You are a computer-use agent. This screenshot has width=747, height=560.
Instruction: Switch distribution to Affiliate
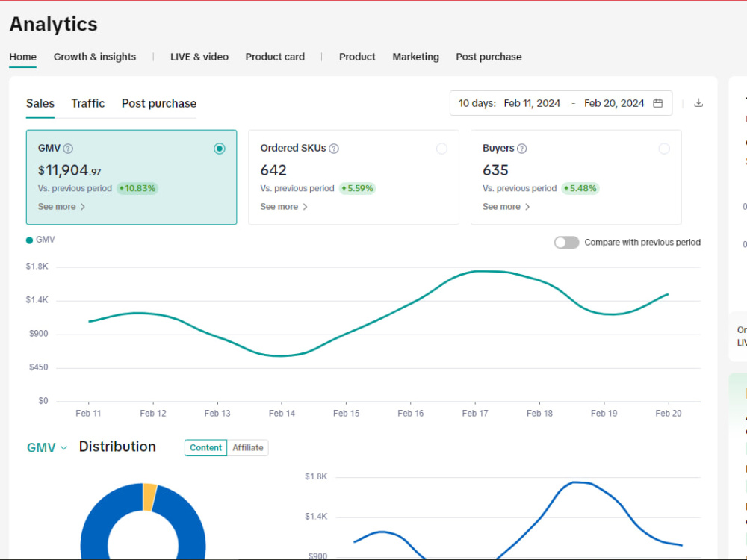point(248,447)
